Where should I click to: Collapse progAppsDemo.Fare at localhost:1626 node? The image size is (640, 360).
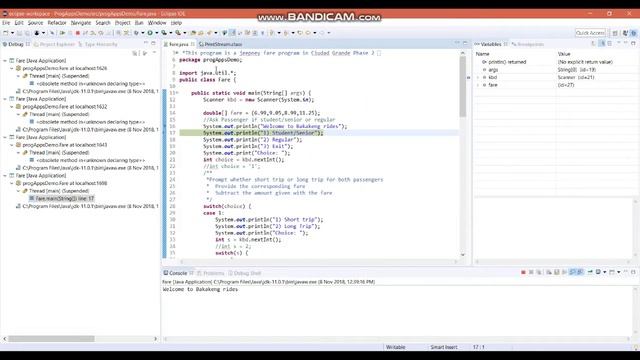(11, 68)
